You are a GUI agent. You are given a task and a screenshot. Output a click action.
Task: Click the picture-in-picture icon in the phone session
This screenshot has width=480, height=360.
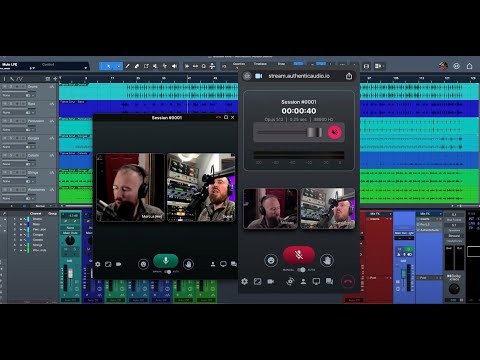click(x=257, y=282)
